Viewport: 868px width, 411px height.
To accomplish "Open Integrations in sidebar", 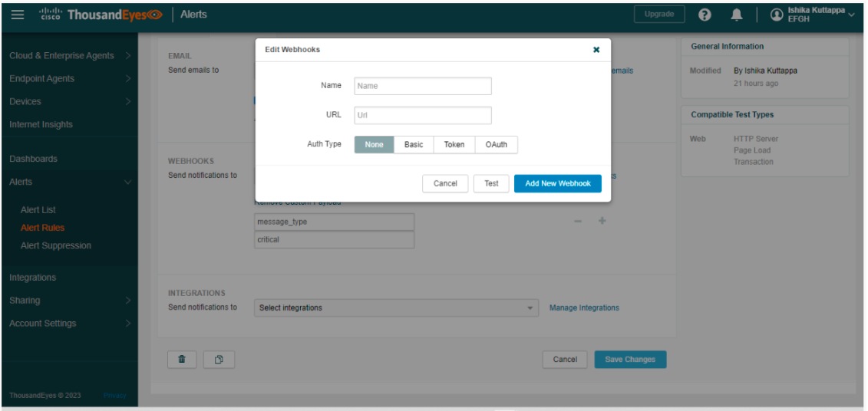I will (x=33, y=278).
